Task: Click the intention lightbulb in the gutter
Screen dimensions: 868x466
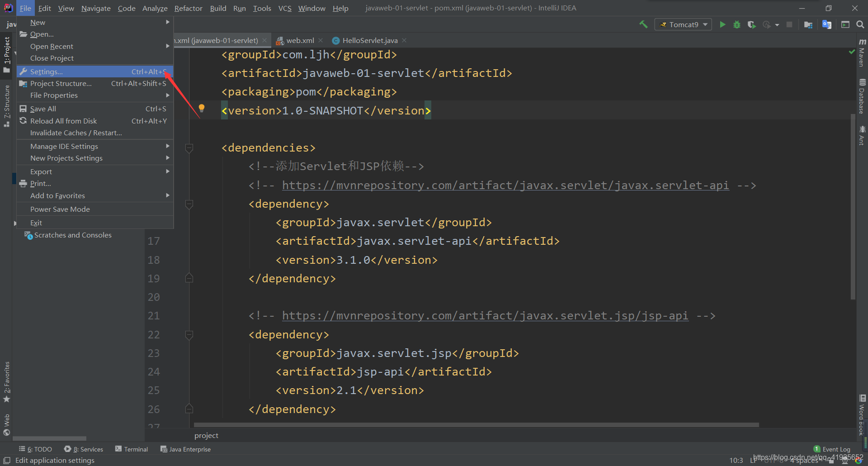Action: tap(202, 108)
